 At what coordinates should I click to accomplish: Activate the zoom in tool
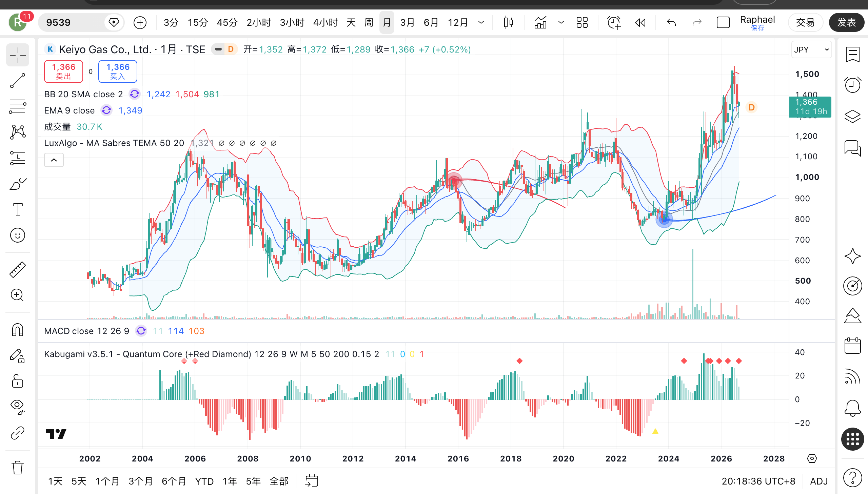(18, 295)
